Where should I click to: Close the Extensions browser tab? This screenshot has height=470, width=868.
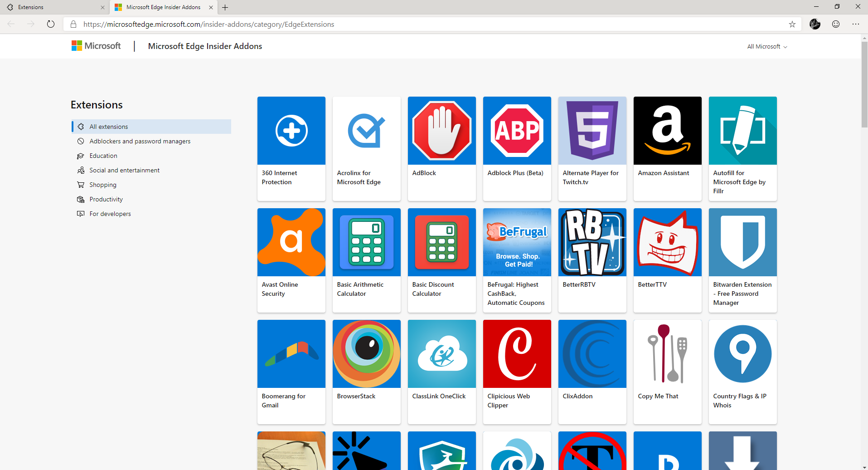click(x=102, y=7)
